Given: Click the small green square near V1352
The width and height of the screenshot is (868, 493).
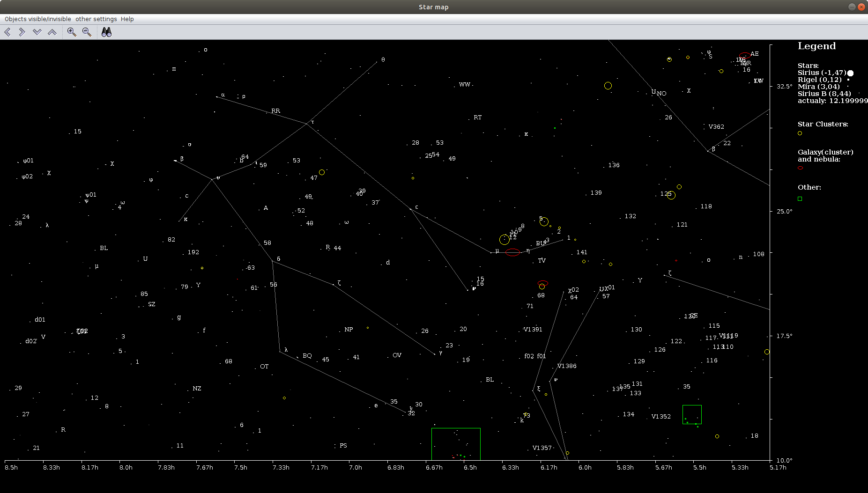Looking at the screenshot, I should (692, 414).
